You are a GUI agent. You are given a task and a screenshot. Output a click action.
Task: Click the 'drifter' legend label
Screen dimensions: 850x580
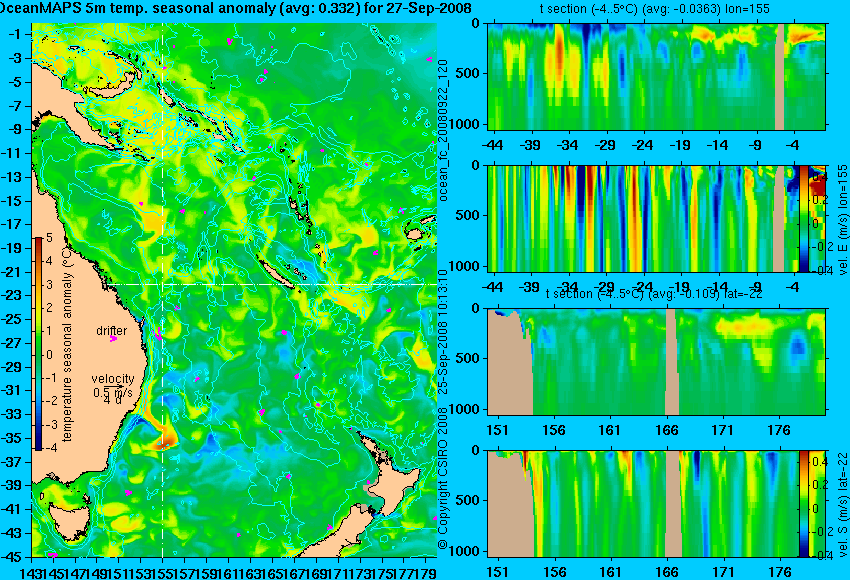[x=112, y=331]
